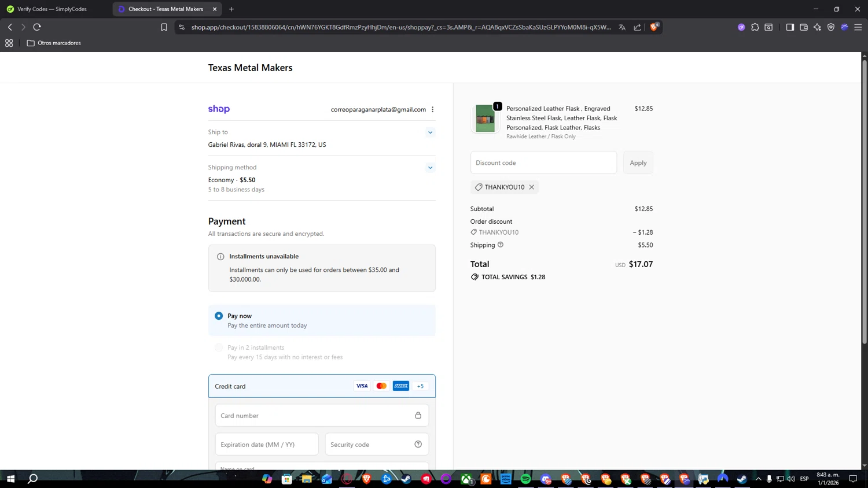
Task: Open the Leo AI sparkle icon
Action: pyautogui.click(x=817, y=27)
